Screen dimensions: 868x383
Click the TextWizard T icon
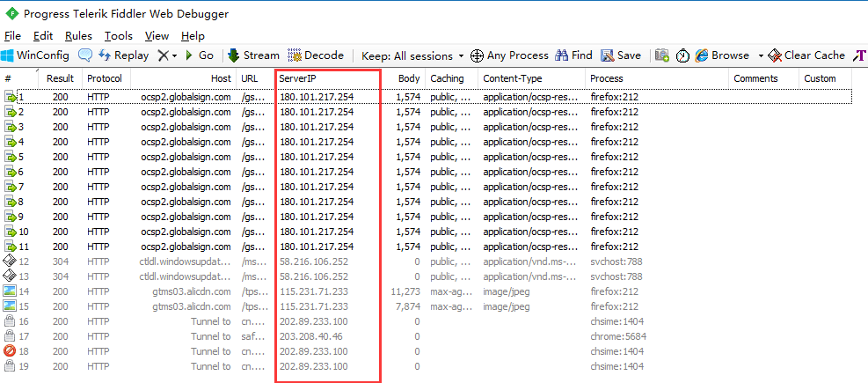click(860, 55)
